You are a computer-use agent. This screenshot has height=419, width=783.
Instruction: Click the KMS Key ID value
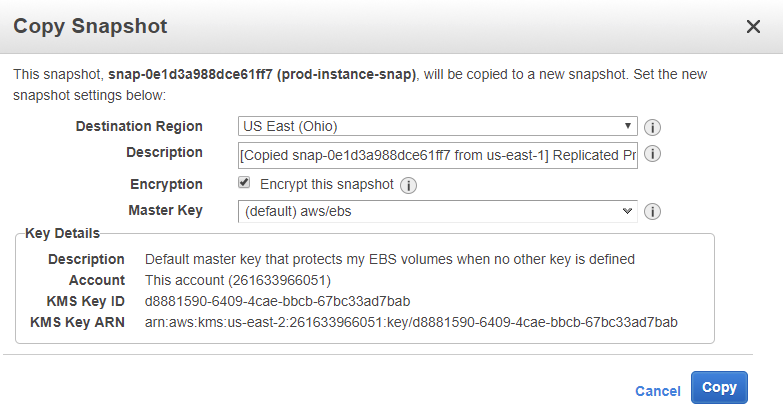point(278,301)
